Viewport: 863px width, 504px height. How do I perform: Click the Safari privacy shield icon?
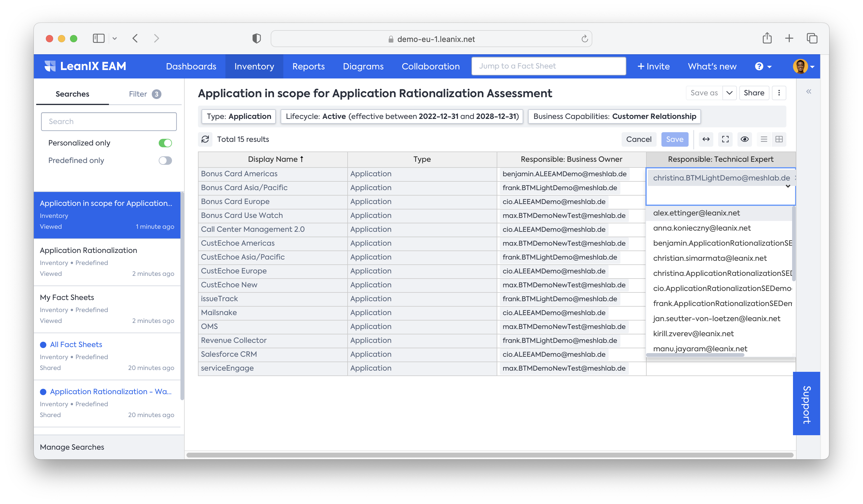click(x=256, y=38)
